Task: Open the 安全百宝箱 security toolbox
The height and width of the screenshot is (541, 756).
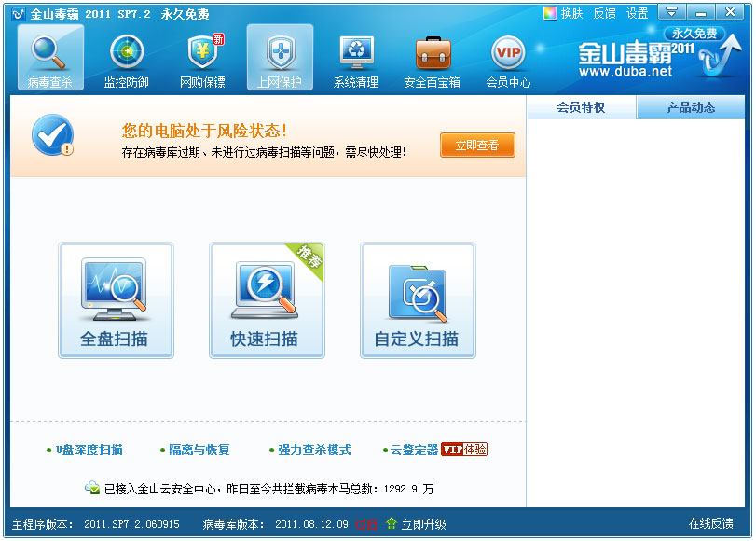Action: pos(432,62)
